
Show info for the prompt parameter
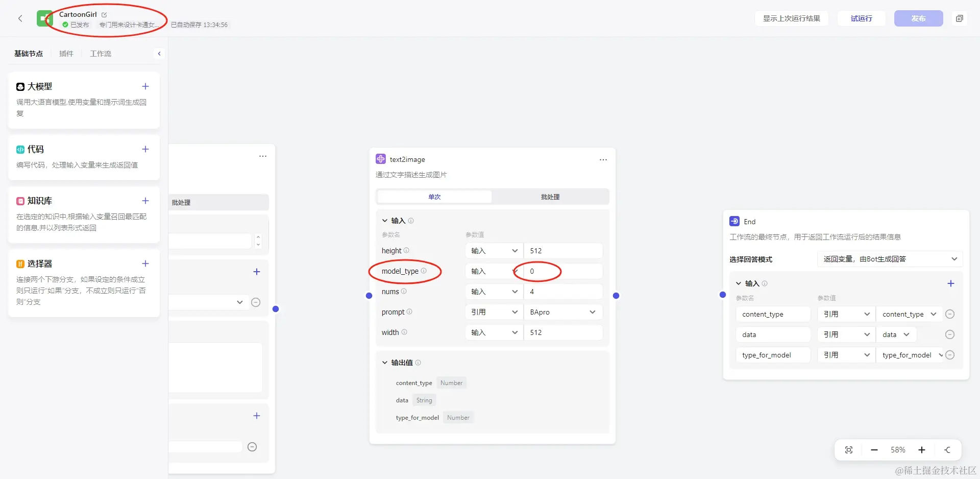pos(409,312)
